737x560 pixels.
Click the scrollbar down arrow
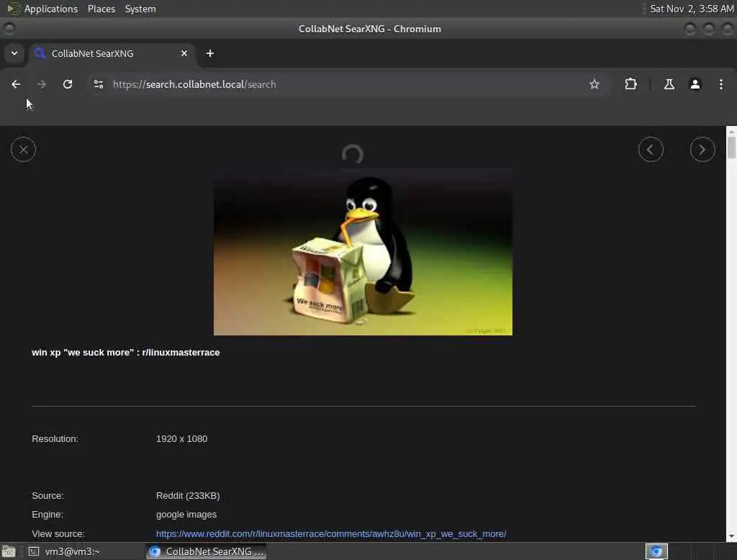point(731,536)
